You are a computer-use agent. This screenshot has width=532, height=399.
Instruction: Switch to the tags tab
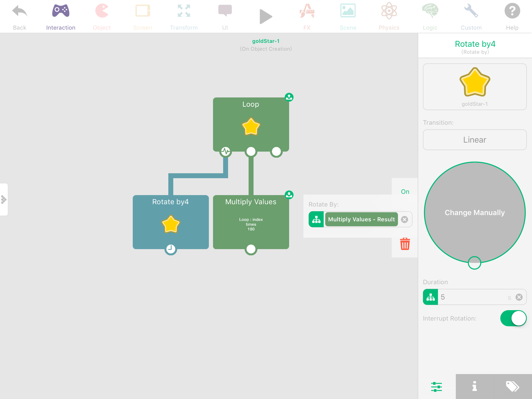click(x=513, y=386)
